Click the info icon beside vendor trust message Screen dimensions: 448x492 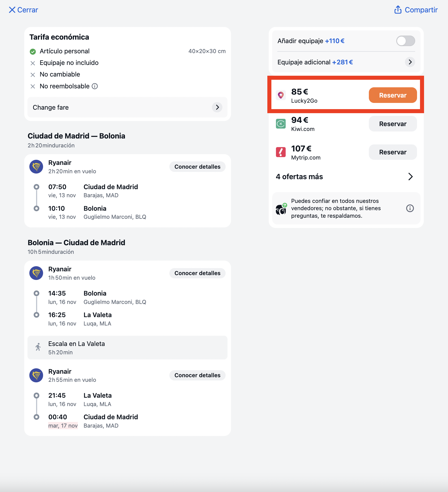410,208
